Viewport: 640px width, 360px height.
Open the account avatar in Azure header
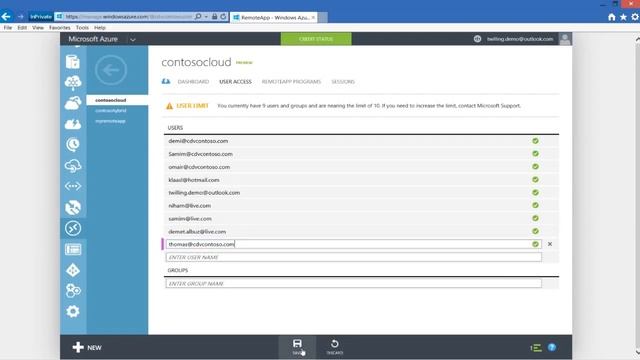[x=565, y=39]
